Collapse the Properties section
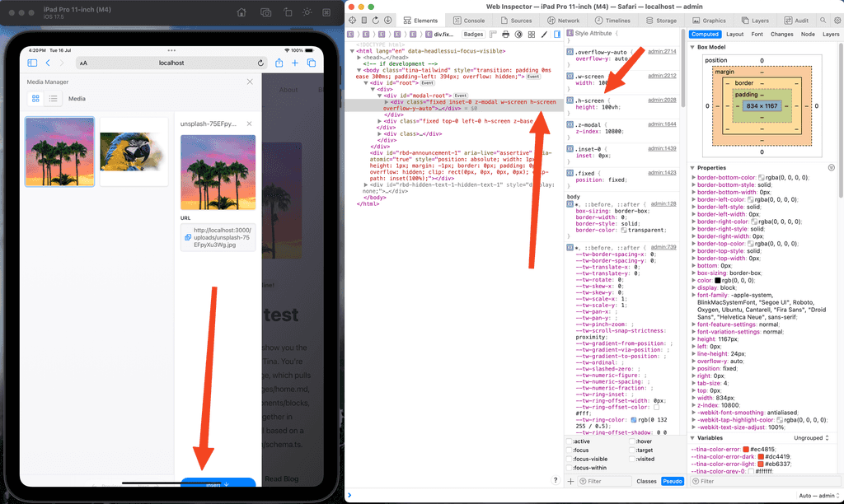 tap(692, 168)
